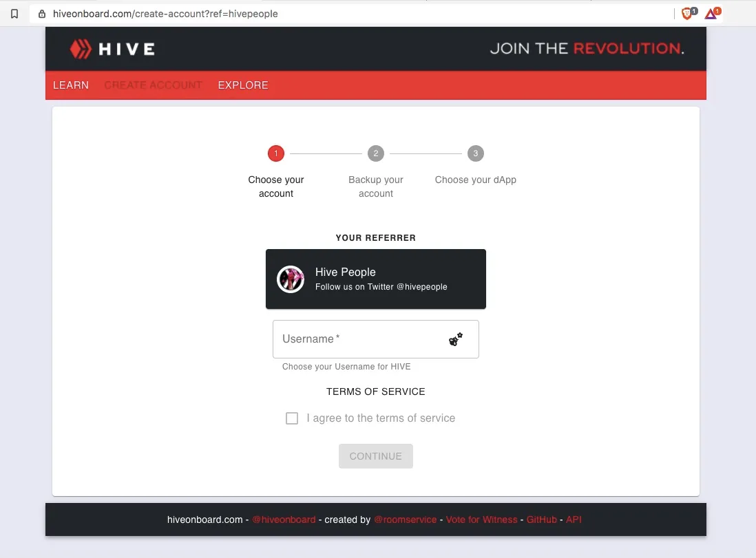Screen dimensions: 756x558
Task: Click the HIVE wordmark text in header
Action: point(127,49)
